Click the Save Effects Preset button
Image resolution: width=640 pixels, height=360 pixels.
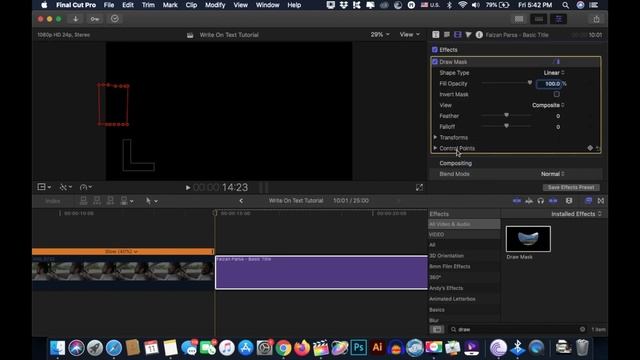(x=571, y=187)
